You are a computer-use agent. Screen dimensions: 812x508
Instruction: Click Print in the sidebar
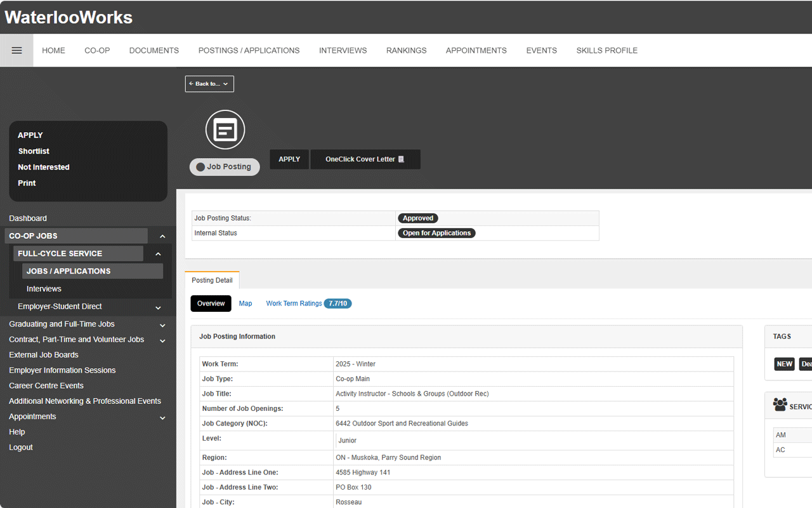point(27,183)
